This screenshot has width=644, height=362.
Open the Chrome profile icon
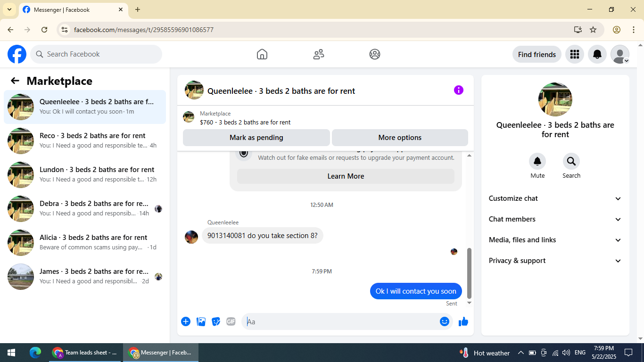[617, 30]
